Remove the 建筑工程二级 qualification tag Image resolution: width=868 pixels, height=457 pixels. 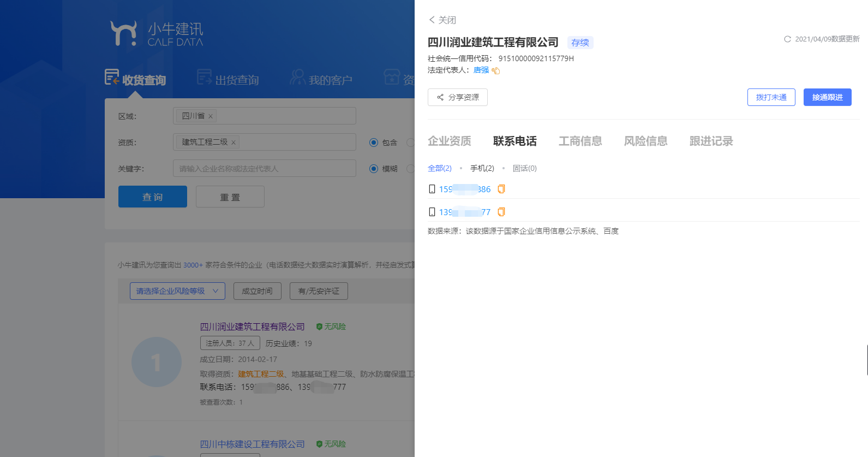(x=234, y=143)
